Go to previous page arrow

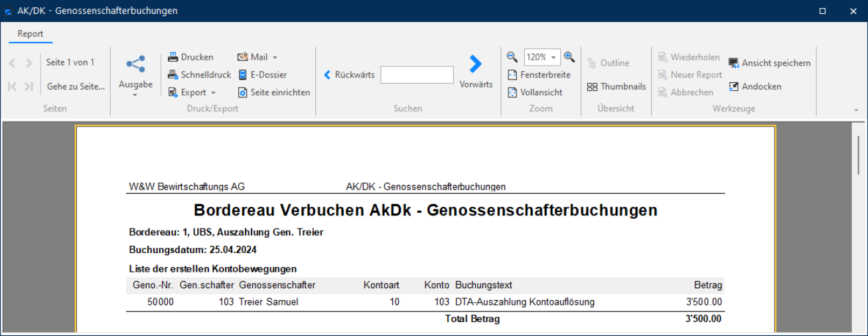12,63
